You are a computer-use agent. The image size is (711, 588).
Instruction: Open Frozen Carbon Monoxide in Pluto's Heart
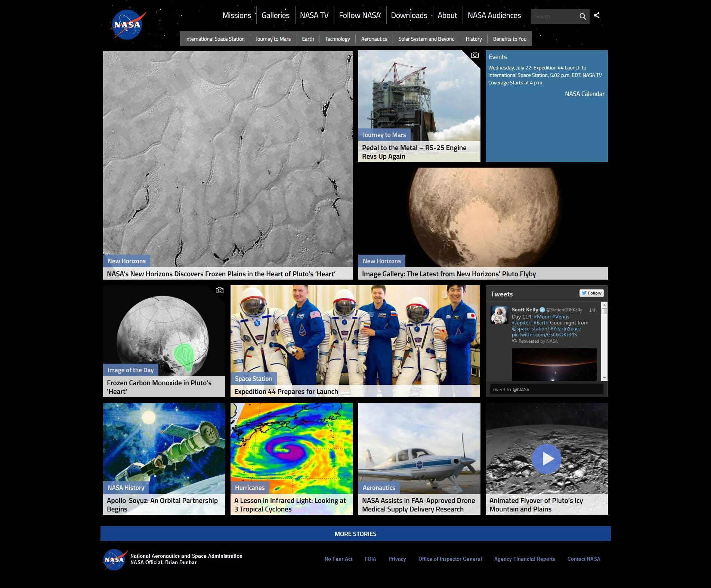tap(159, 387)
